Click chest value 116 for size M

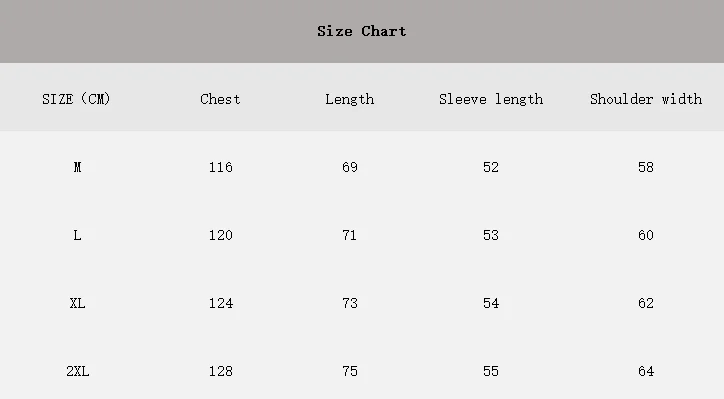[x=221, y=167]
